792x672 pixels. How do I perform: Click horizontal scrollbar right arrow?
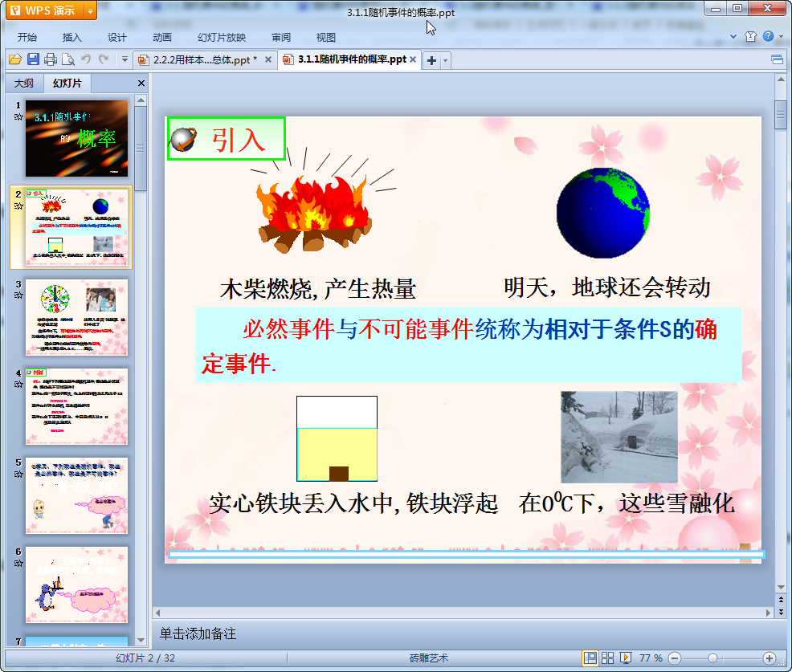click(x=768, y=613)
